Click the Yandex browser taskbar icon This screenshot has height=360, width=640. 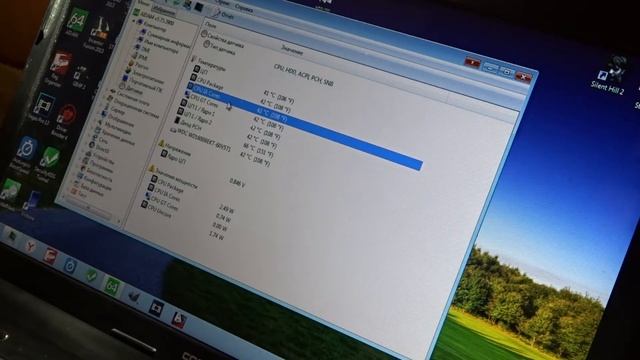(30, 246)
